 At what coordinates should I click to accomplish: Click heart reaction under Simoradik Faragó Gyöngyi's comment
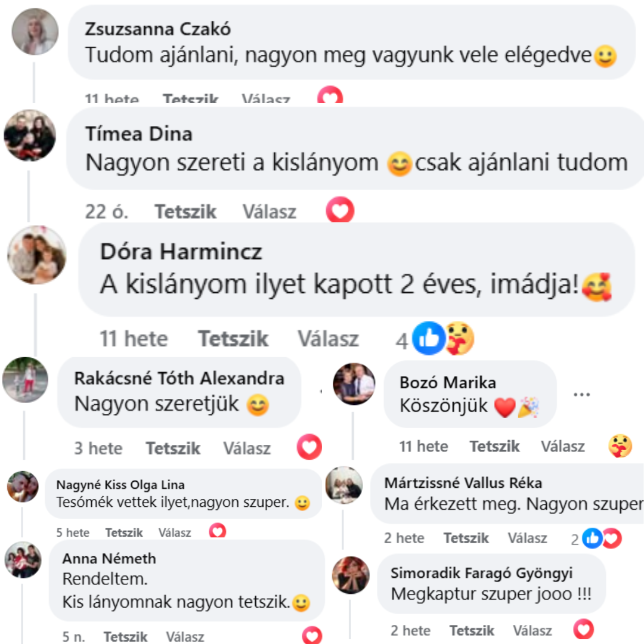[584, 629]
